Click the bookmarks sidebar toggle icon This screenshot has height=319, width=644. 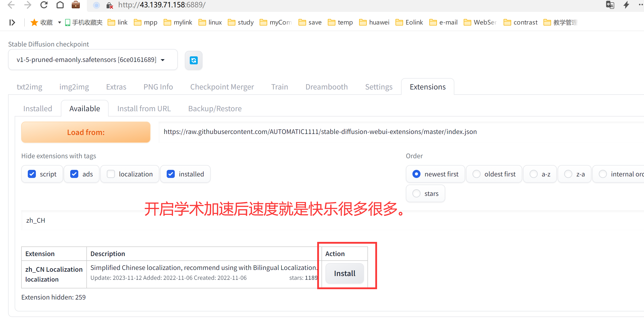[12, 22]
